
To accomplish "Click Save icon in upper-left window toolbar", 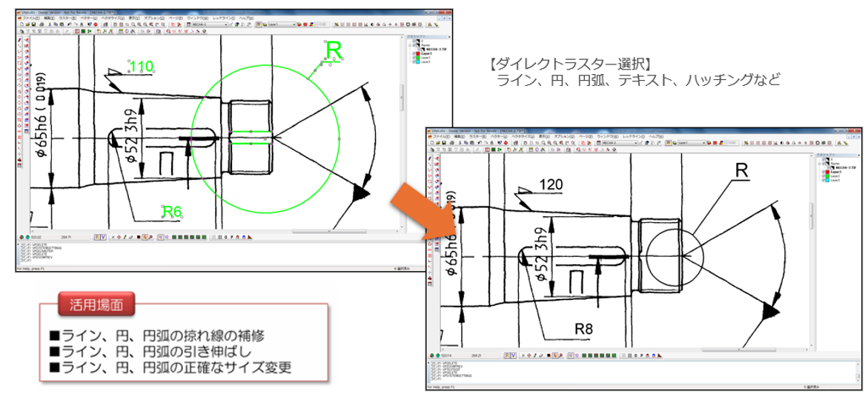I will point(34,24).
